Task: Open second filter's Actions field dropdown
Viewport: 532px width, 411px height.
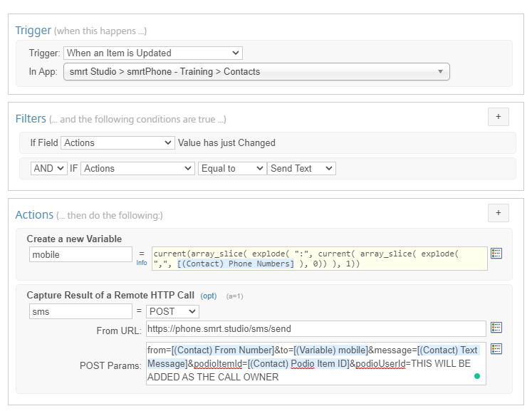Action: click(137, 169)
